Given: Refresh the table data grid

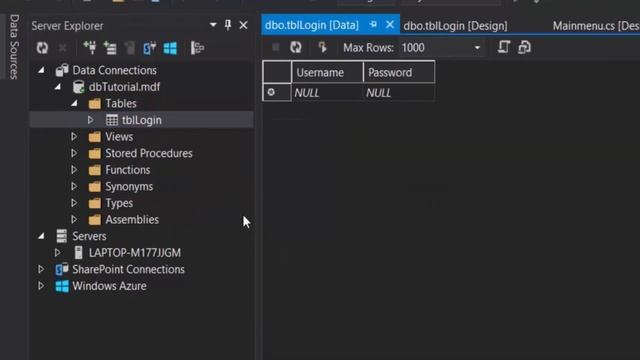Looking at the screenshot, I should pyautogui.click(x=296, y=47).
